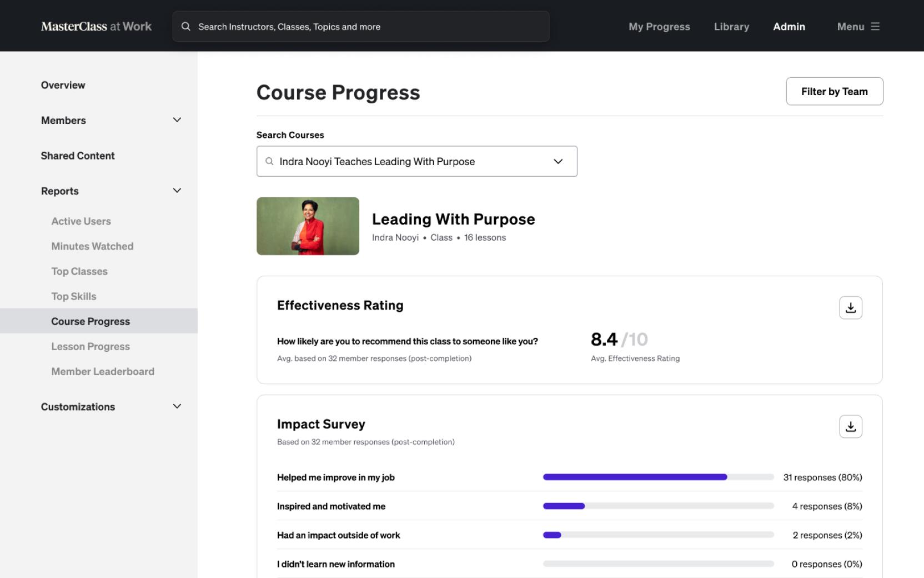Click the Effectiveness Rating card heading
The image size is (924, 578).
click(x=340, y=305)
